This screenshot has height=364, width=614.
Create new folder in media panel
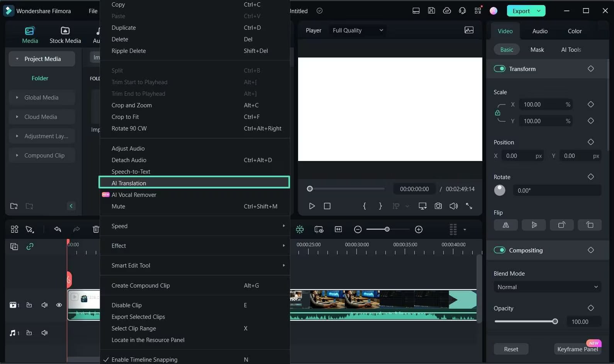[x=14, y=206]
